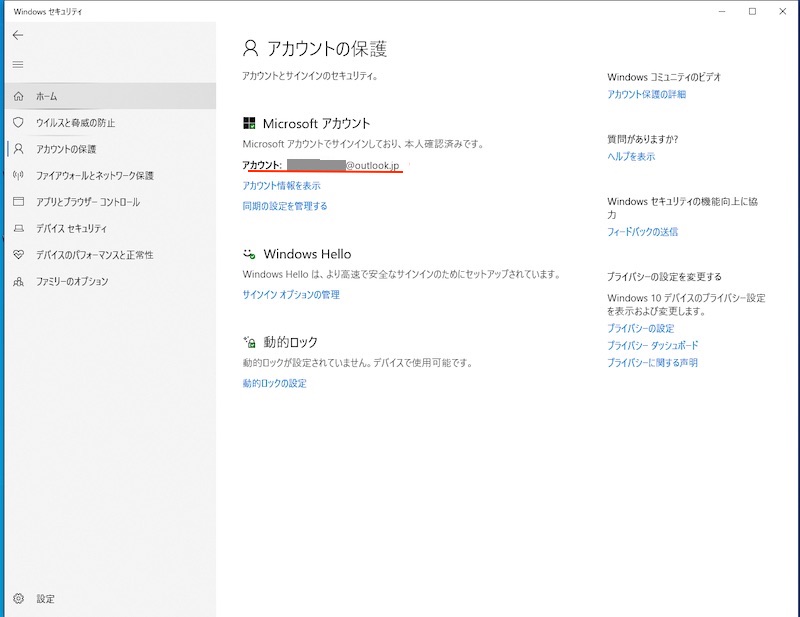The width and height of the screenshot is (800, 617).
Task: Click the Microsoft アカウント section heading
Action: [316, 124]
